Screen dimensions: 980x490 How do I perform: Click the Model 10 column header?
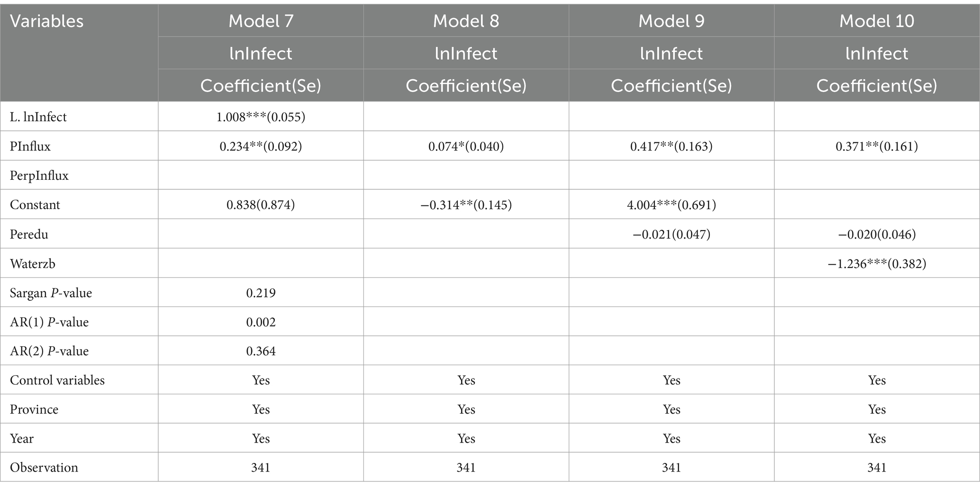pyautogui.click(x=877, y=21)
